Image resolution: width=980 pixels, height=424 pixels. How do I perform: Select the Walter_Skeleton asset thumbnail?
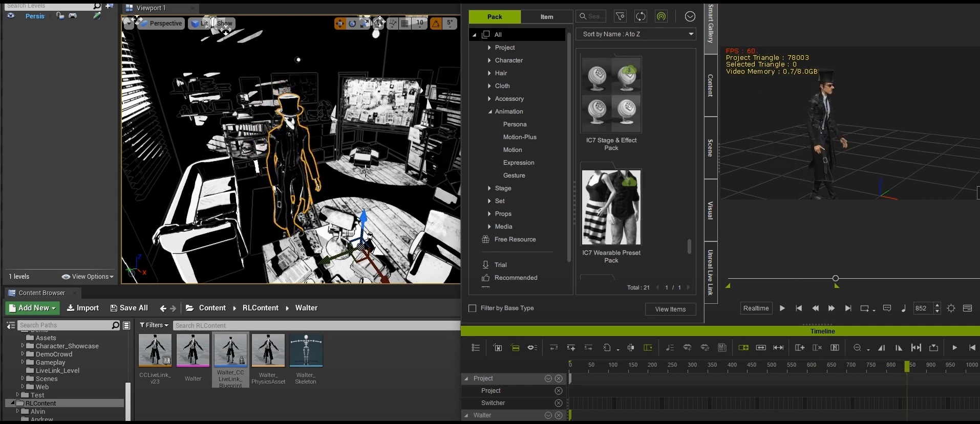click(306, 351)
